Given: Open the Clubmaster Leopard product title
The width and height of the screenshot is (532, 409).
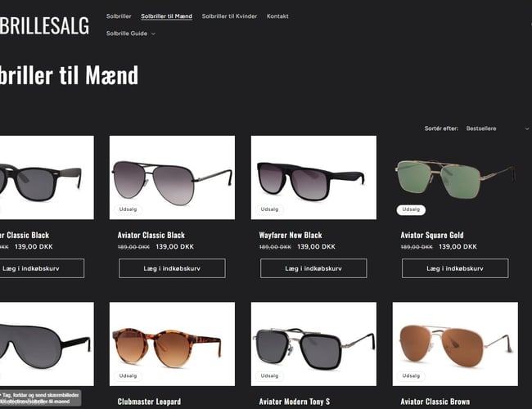Looking at the screenshot, I should click(x=149, y=402).
